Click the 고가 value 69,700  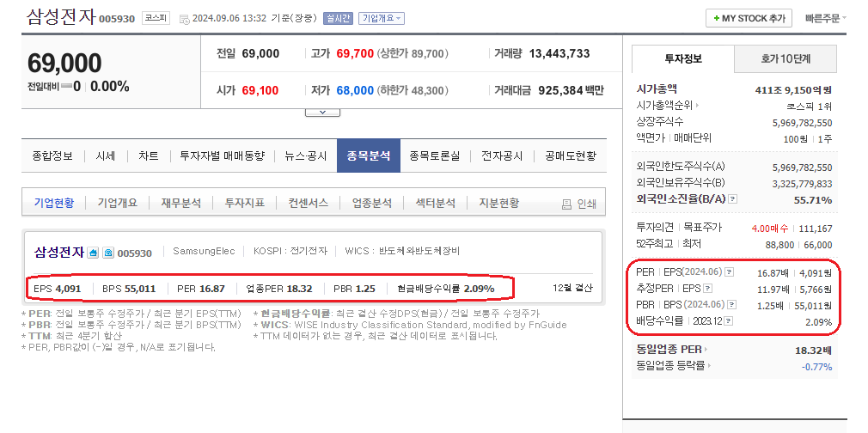click(355, 54)
